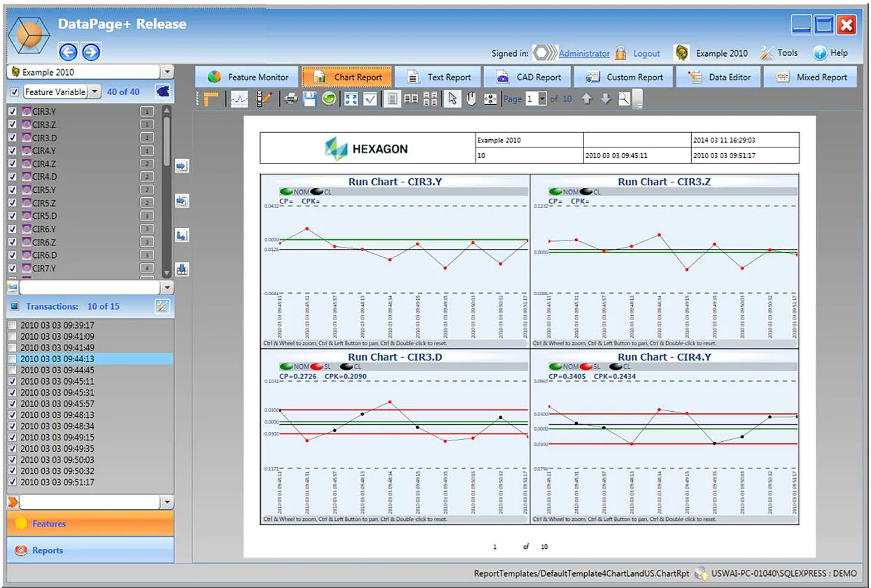Click the fit-to-window arrows icon
Viewport: 871px width, 588px height.
point(351,99)
